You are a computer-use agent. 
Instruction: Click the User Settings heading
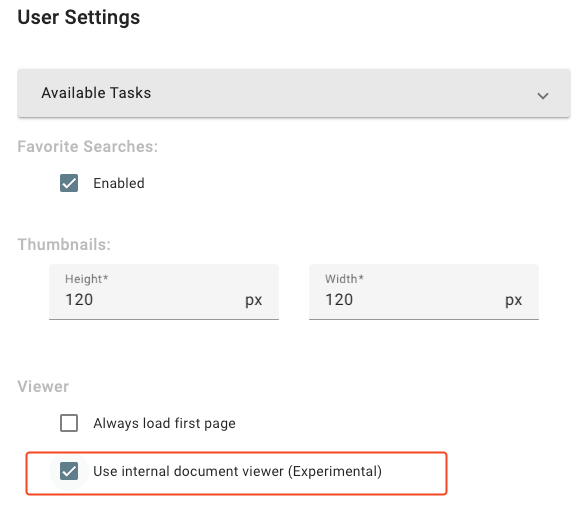79,17
